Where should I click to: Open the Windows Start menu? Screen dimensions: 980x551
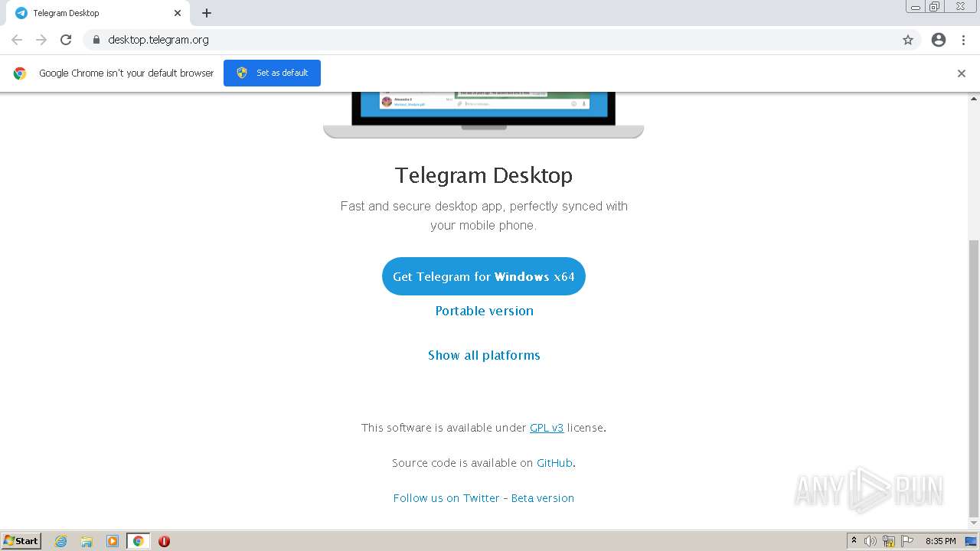click(21, 541)
